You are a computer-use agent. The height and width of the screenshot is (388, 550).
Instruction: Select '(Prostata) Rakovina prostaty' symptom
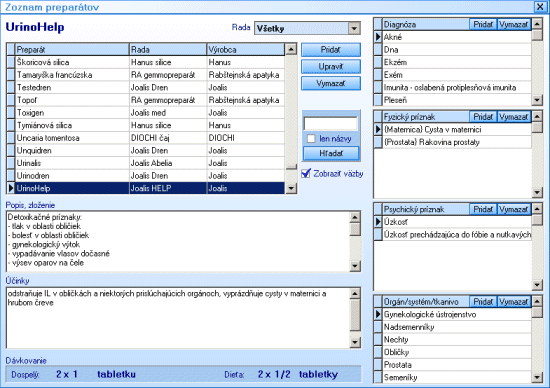(457, 142)
